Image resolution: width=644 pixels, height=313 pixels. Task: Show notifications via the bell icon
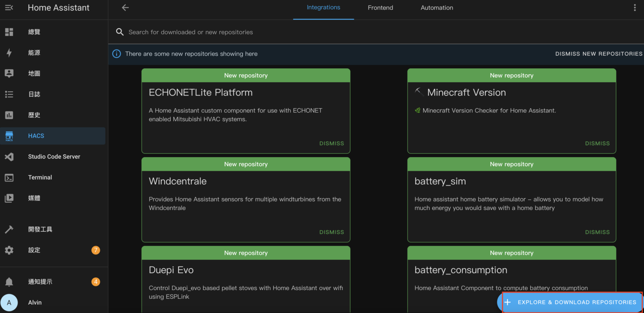(9, 282)
